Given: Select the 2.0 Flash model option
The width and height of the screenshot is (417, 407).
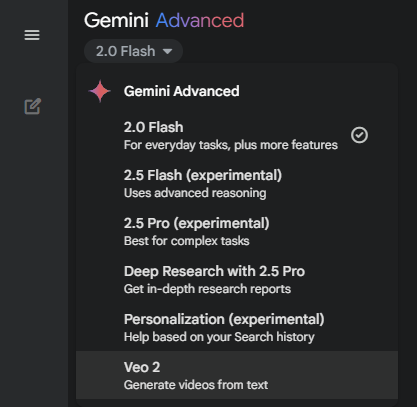Looking at the screenshot, I should 237,136.
